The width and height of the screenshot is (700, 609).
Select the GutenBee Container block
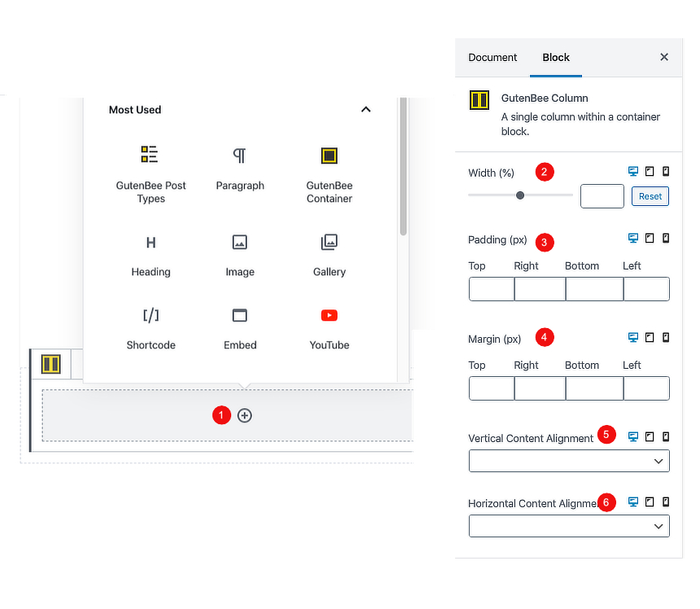pyautogui.click(x=329, y=167)
